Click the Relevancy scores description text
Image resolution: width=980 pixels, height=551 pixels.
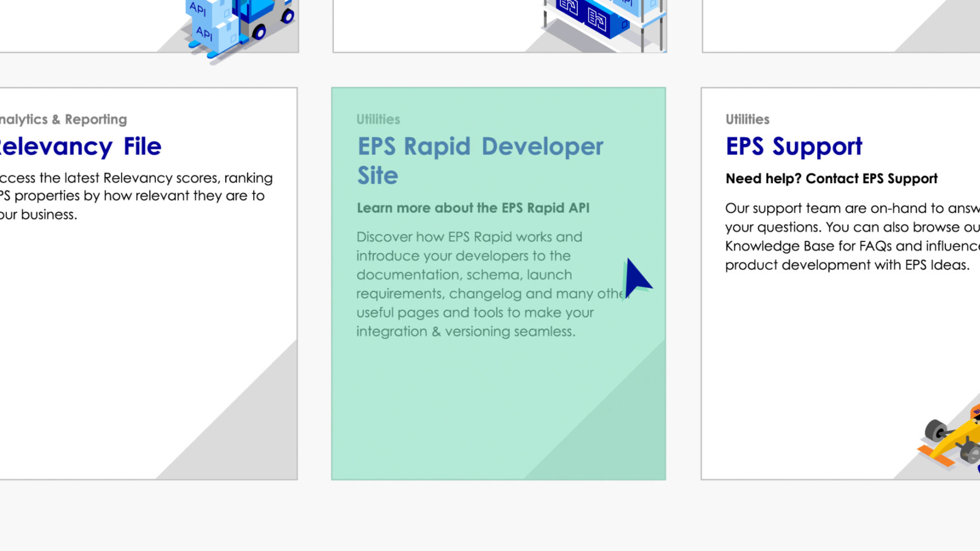(134, 195)
